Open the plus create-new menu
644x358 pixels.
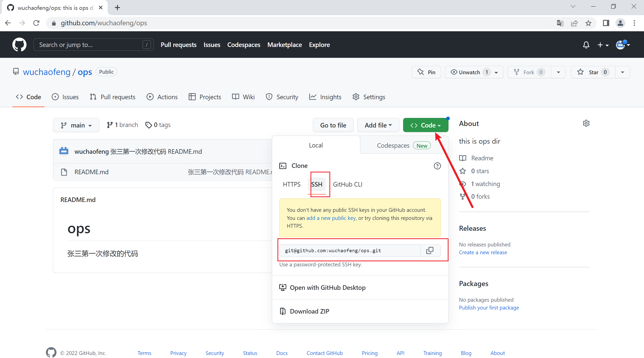click(x=603, y=45)
